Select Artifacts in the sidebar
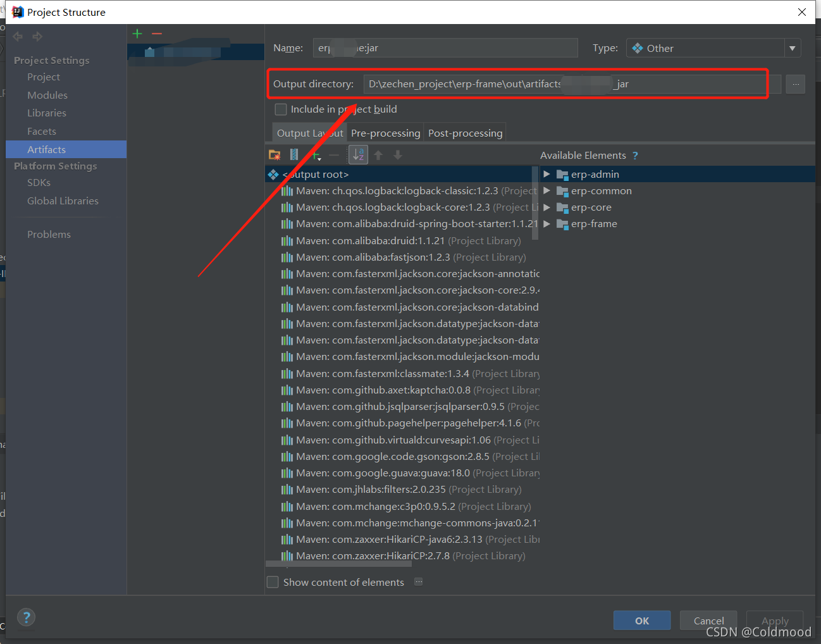This screenshot has height=644, width=821. (66, 149)
